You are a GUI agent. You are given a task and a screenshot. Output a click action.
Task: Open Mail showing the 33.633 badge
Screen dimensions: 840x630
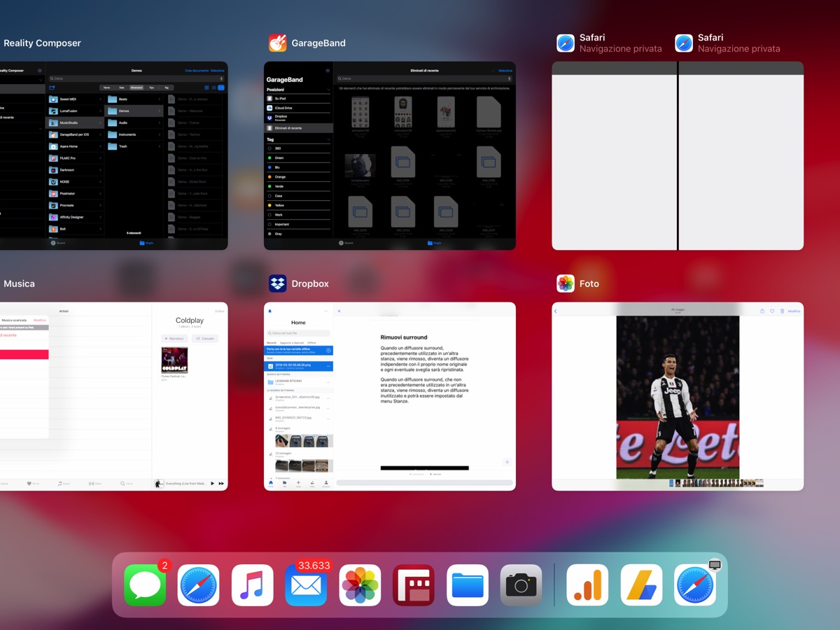(x=306, y=585)
